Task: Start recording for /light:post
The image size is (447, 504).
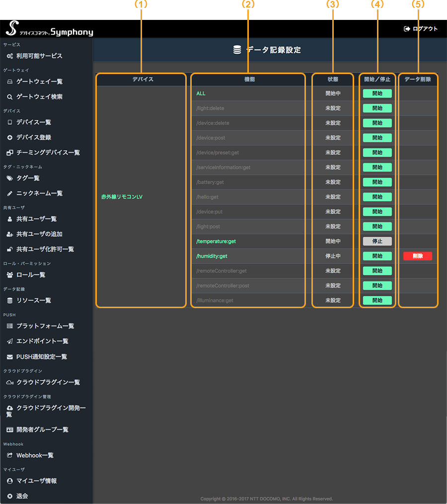Action: 377,227
